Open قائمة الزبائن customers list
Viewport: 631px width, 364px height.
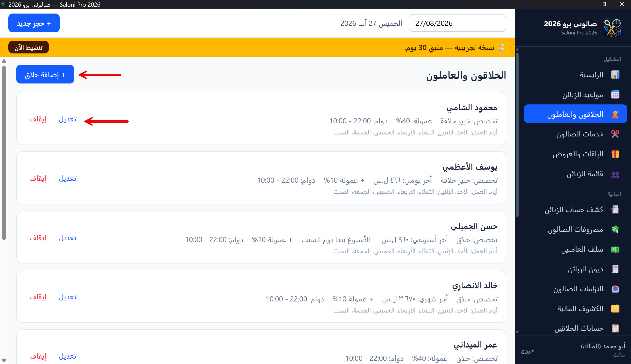(x=576, y=174)
